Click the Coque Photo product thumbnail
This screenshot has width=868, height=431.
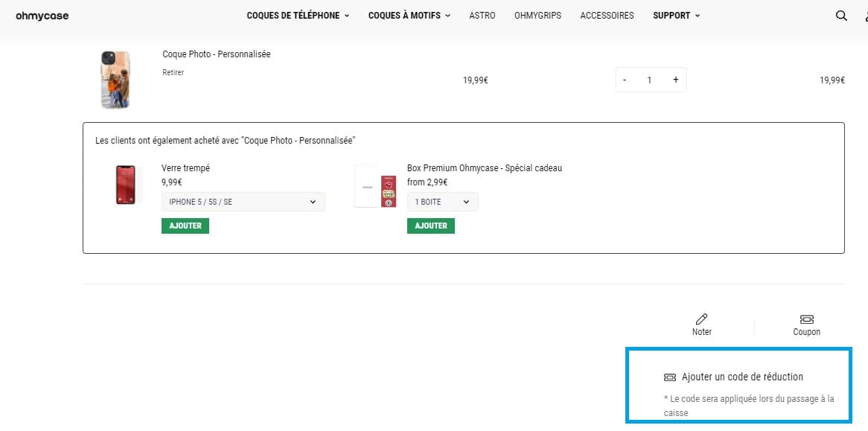click(115, 78)
